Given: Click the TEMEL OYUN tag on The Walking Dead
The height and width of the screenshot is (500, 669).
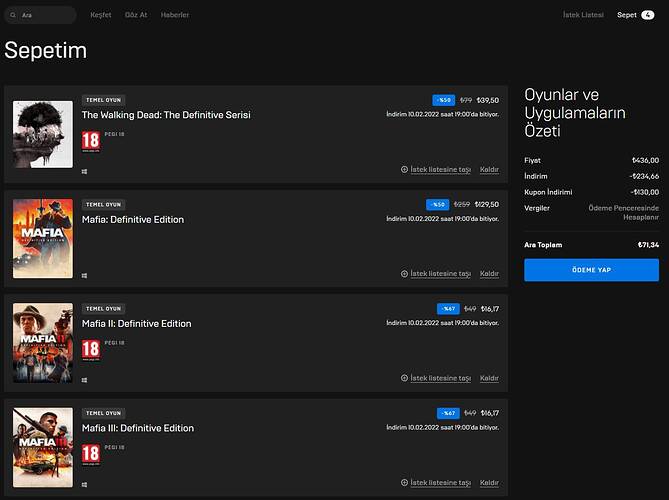Looking at the screenshot, I should point(103,100).
